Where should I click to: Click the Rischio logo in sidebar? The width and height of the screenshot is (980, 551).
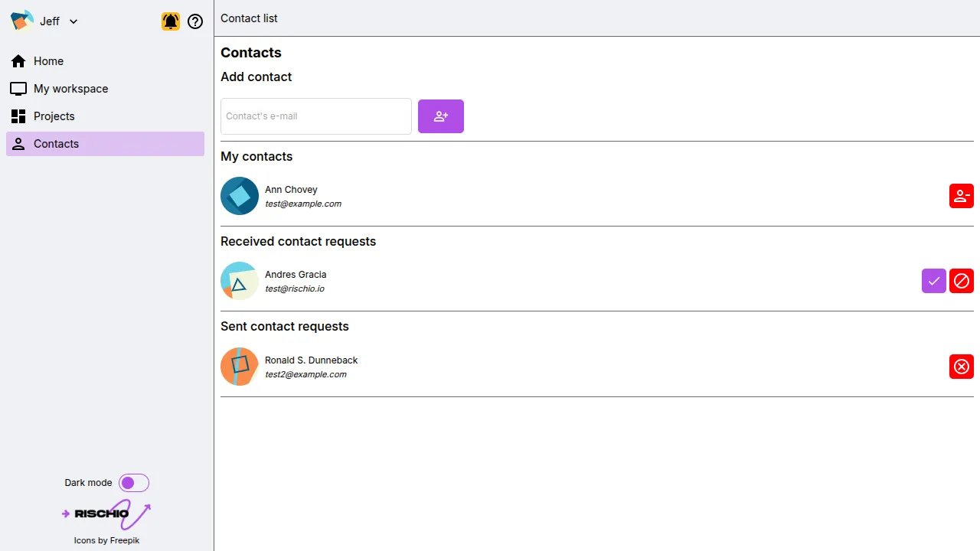(x=106, y=514)
